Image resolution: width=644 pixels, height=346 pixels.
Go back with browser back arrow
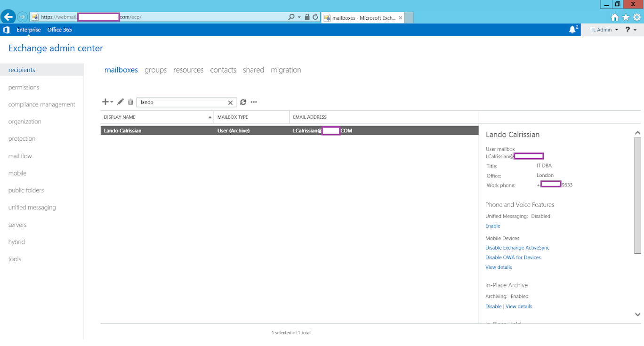8,17
